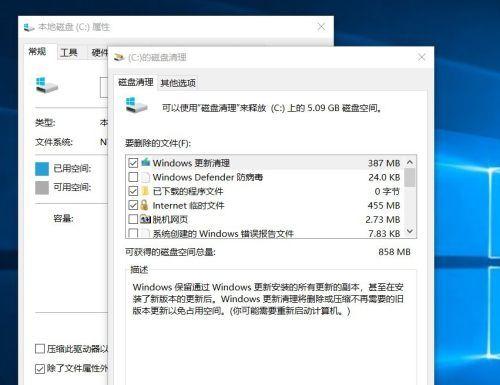Viewport: 500px width, 385px height.
Task: Click 可用空间 gray color swatch
Action: pyautogui.click(x=42, y=187)
